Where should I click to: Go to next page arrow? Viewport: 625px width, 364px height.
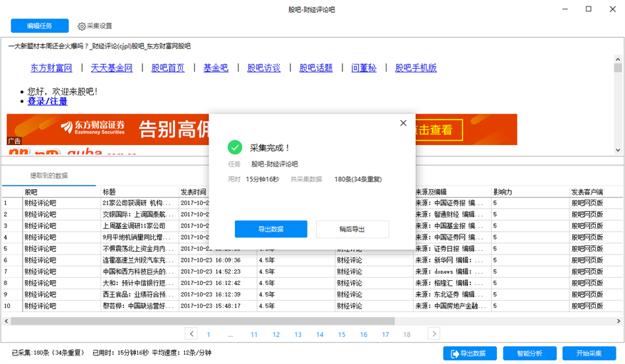click(x=434, y=333)
